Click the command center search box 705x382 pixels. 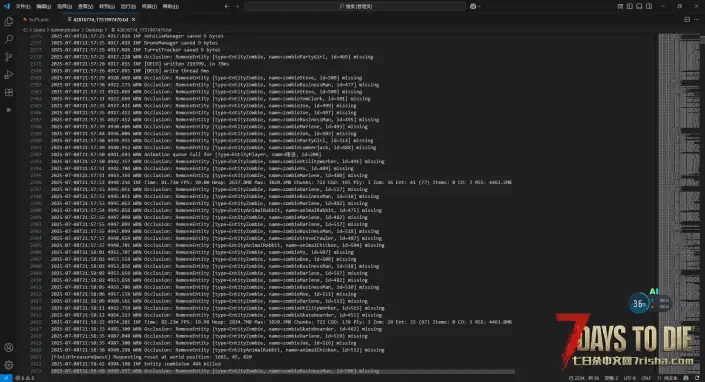click(x=355, y=6)
